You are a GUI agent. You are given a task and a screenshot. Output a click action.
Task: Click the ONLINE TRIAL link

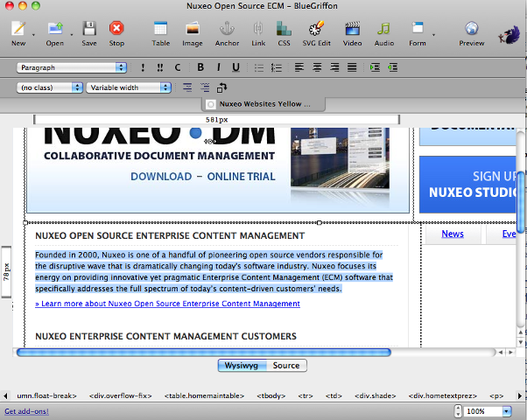click(242, 177)
